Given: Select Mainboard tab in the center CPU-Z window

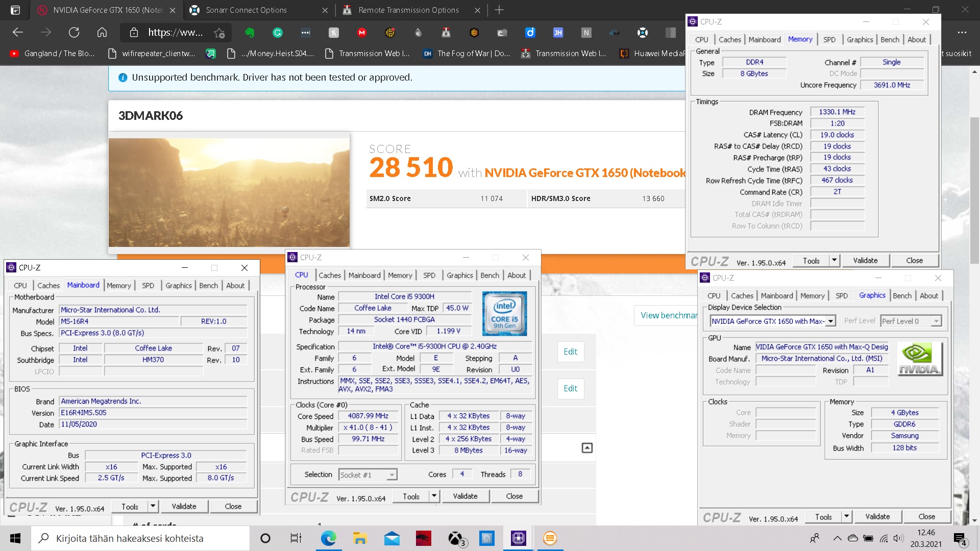Looking at the screenshot, I should (364, 275).
